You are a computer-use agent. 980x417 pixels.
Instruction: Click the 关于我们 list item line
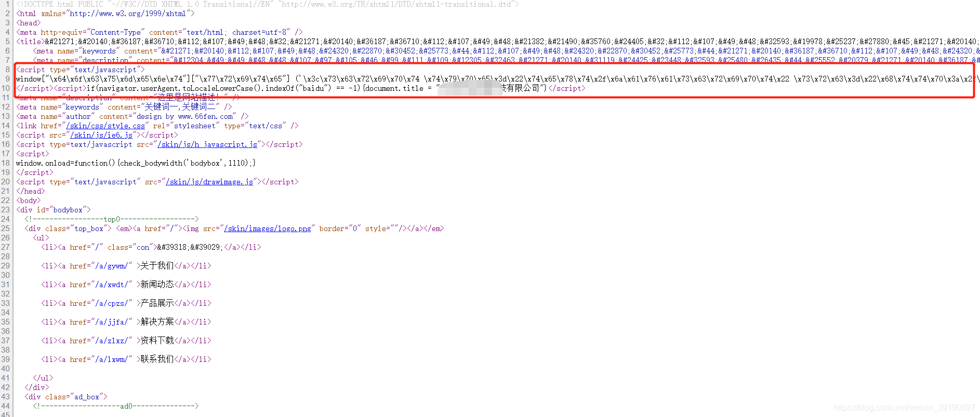[126, 266]
